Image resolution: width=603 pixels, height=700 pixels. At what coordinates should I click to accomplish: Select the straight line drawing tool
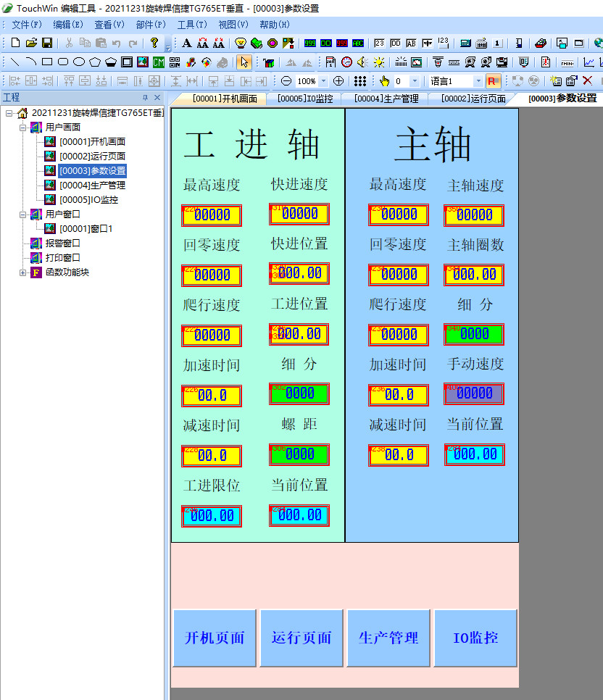[x=14, y=62]
